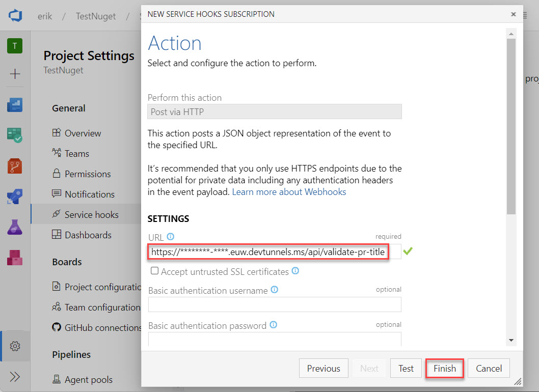
Task: Click the erik breadcrumb link
Action: (x=45, y=16)
